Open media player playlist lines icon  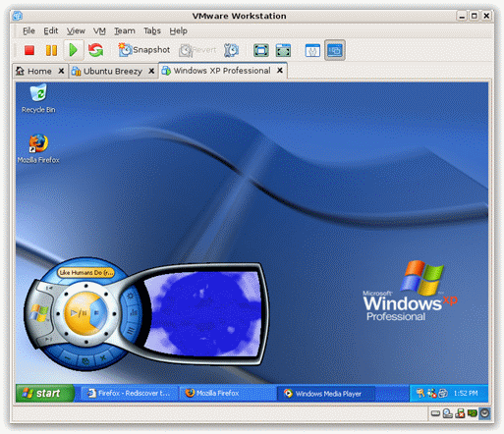pyautogui.click(x=131, y=331)
